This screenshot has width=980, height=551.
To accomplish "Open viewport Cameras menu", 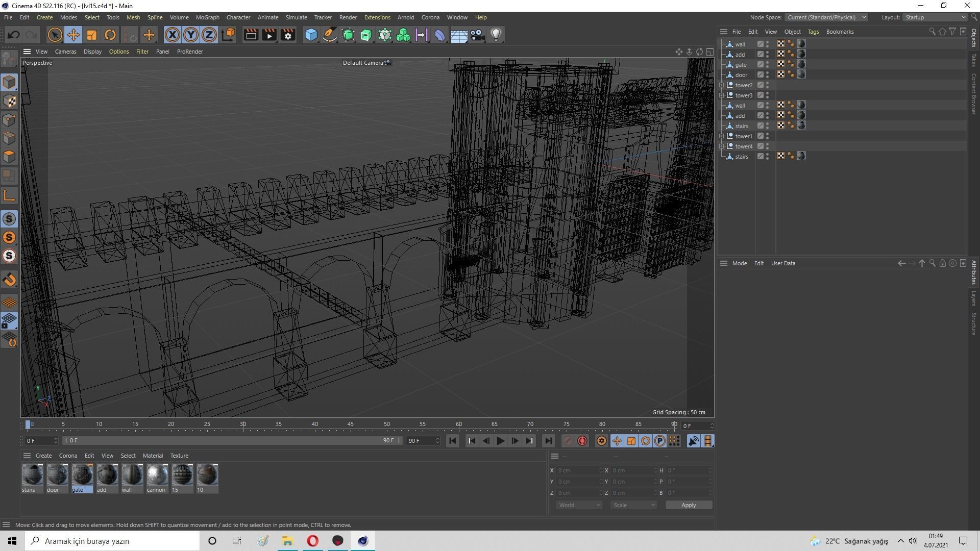I will click(65, 52).
